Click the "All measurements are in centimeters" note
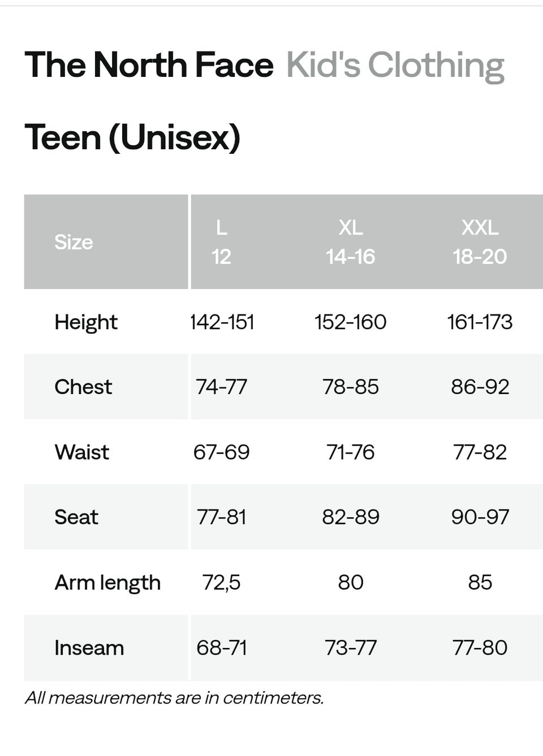 click(174, 698)
